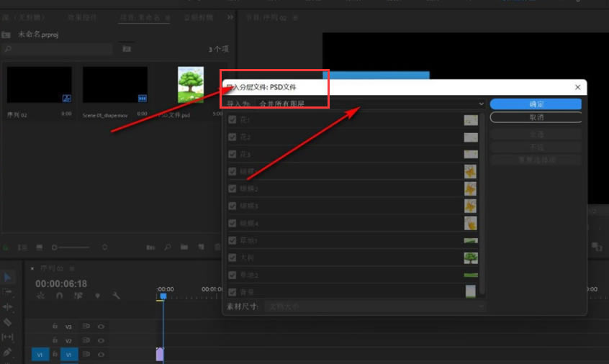Toggle V2 track sync lock icon
Screen dimensions: 609x364
tap(86, 340)
